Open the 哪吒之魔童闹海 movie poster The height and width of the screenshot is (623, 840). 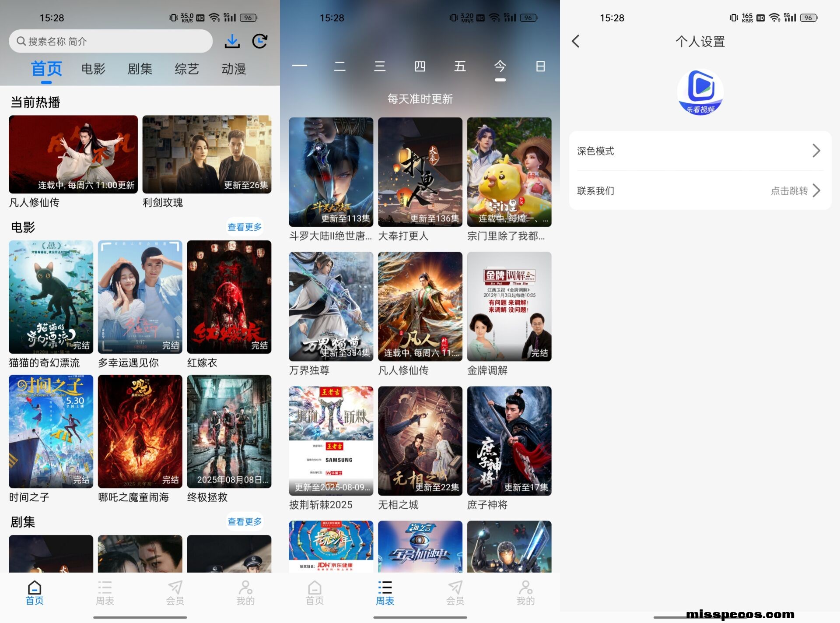coord(140,431)
